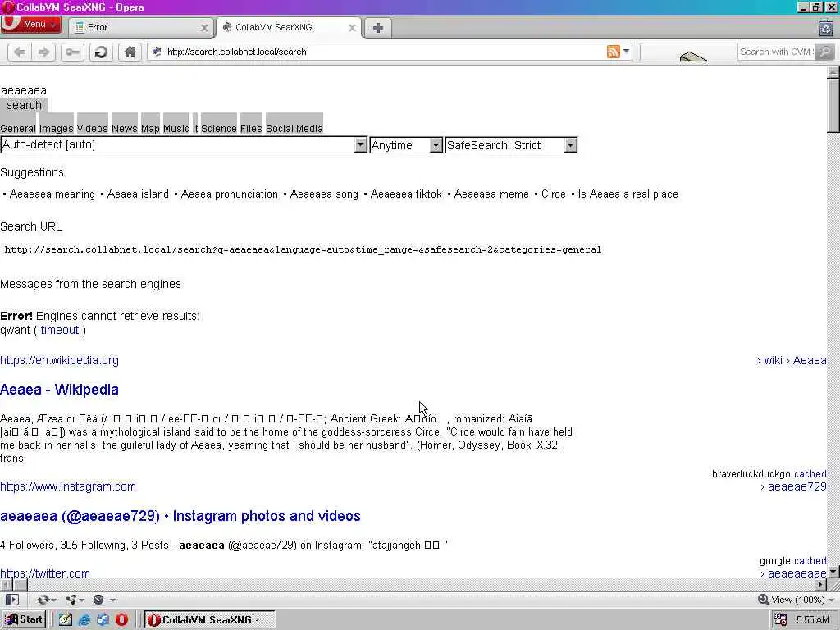Select the Images search category
840x630 pixels.
[x=57, y=129]
